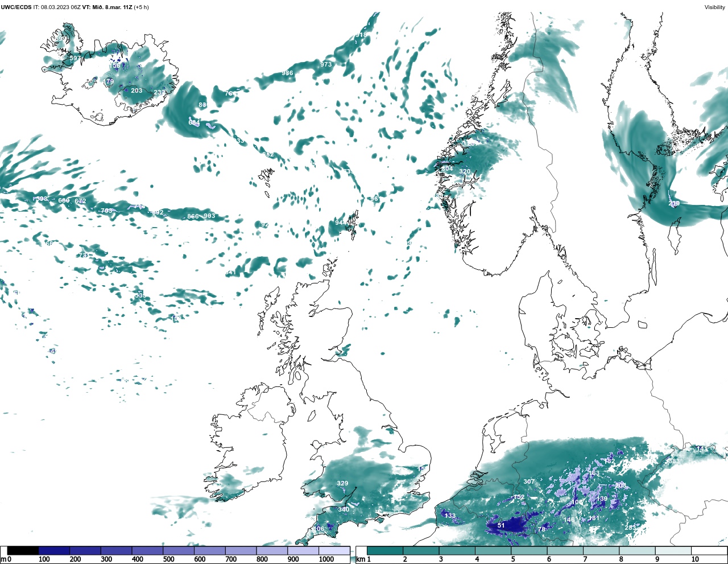Click the black 0–100 m legend swatch
This screenshot has width=728, height=564.
[23, 551]
